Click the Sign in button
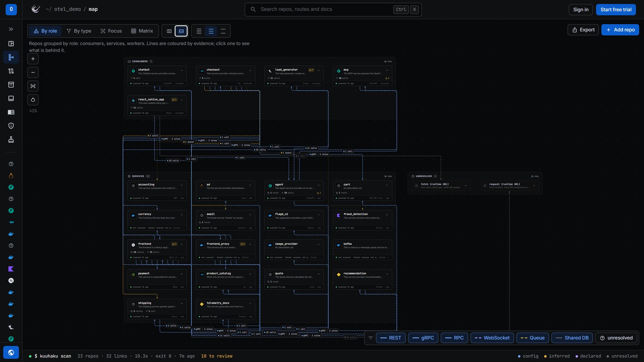 tap(580, 10)
